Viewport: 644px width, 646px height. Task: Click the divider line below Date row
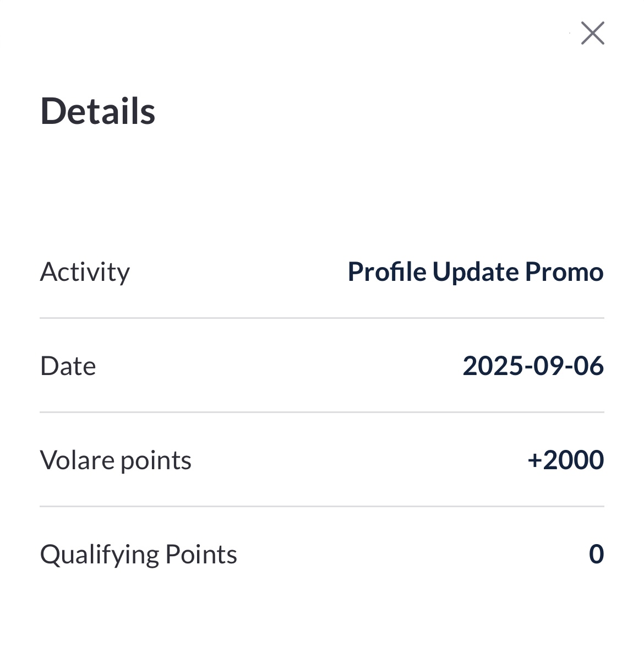[x=322, y=412]
